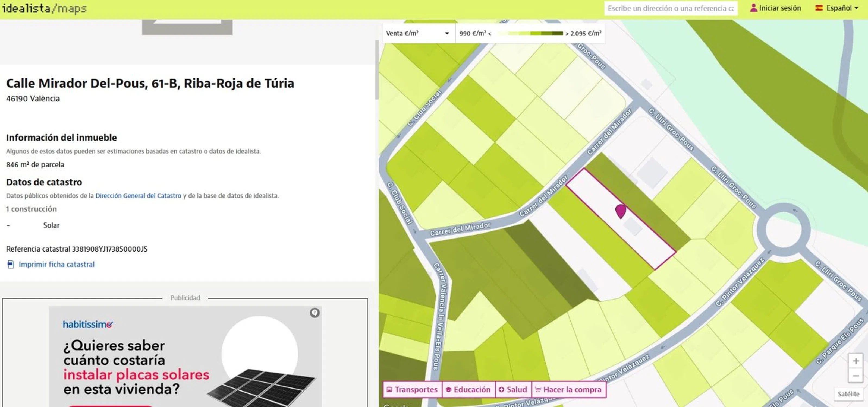The width and height of the screenshot is (868, 407).
Task: Click the idealista/maps logo
Action: click(x=44, y=8)
